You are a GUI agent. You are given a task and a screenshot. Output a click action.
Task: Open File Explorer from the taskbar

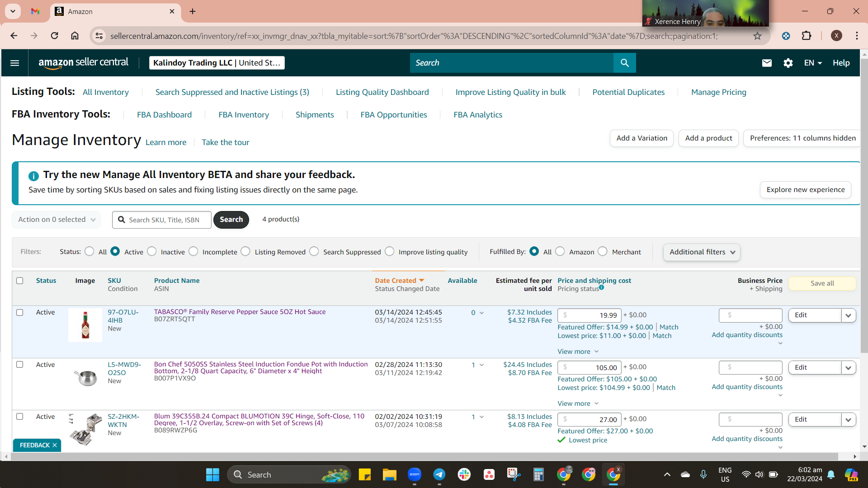click(x=390, y=474)
